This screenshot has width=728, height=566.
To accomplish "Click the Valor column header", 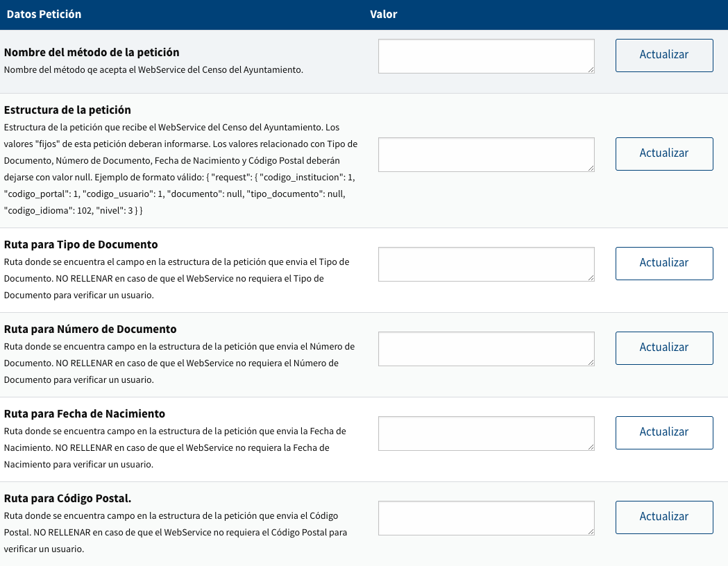I will pyautogui.click(x=383, y=15).
